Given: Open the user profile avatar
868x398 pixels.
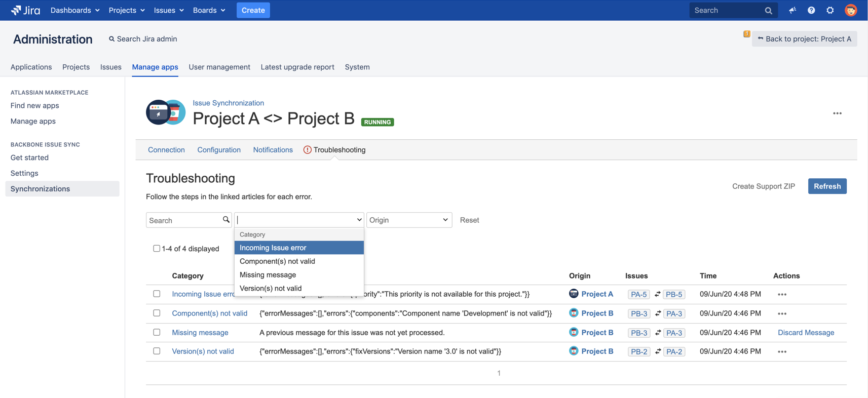Looking at the screenshot, I should [851, 10].
